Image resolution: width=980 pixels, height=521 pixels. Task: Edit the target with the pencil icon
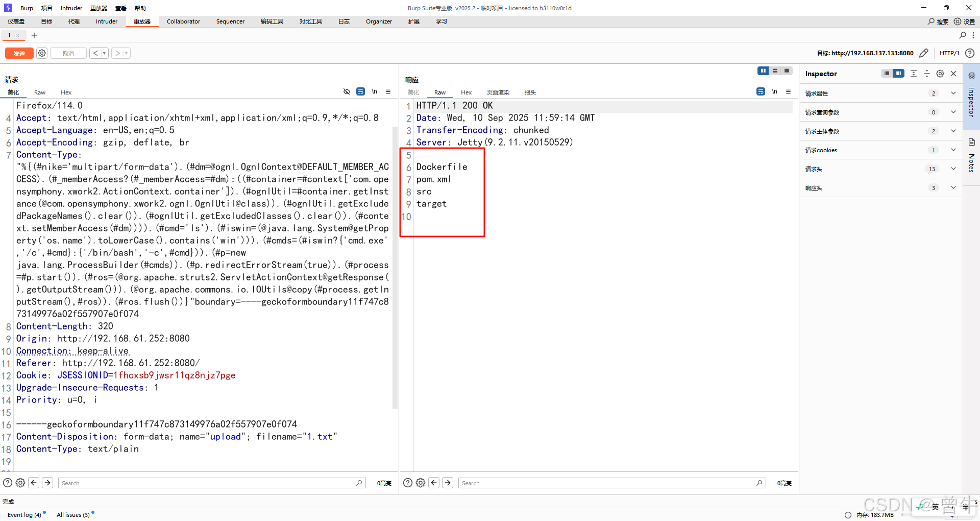click(924, 53)
